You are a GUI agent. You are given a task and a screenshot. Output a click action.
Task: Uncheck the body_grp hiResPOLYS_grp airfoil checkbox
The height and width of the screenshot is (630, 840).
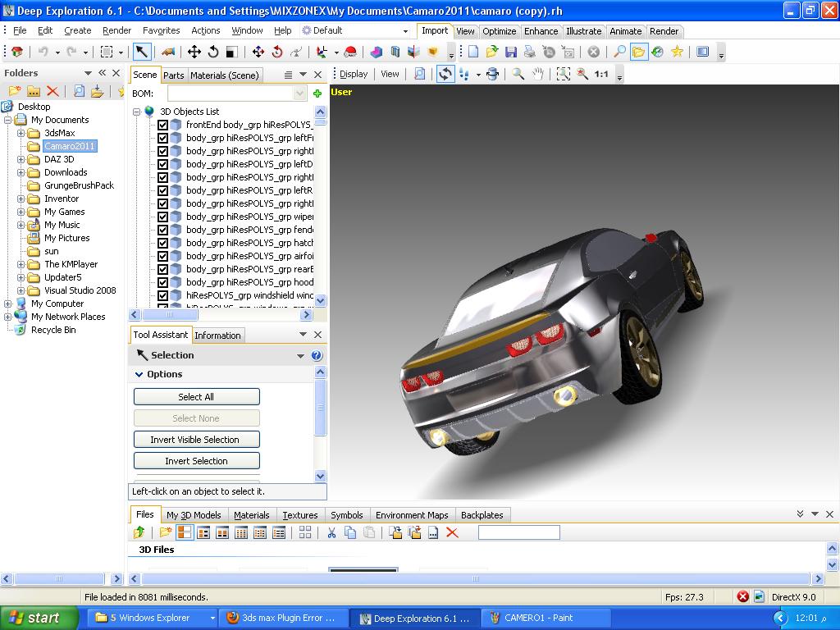click(163, 256)
